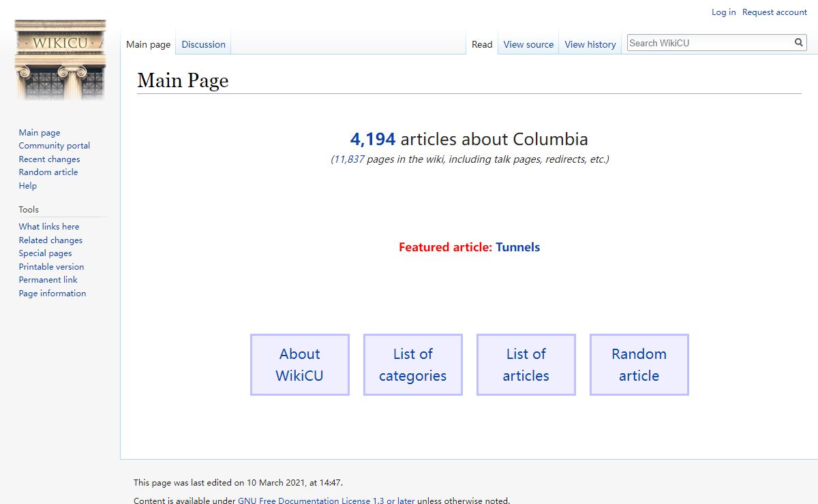Click the Log in link
The image size is (818, 504).
coord(723,12)
